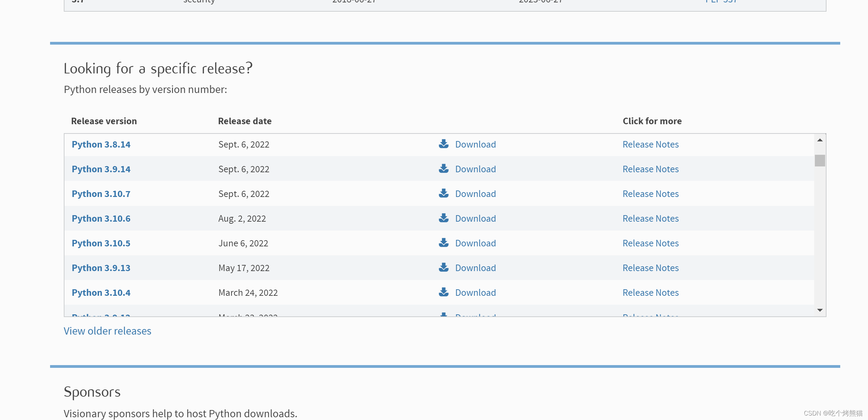
Task: Click the Python 3.10.6 version link
Action: coord(101,218)
